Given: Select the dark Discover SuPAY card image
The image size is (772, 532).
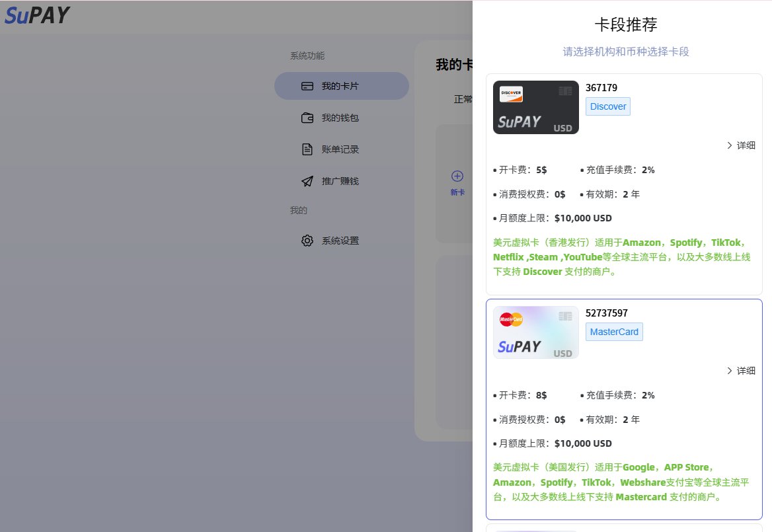Looking at the screenshot, I should click(535, 107).
